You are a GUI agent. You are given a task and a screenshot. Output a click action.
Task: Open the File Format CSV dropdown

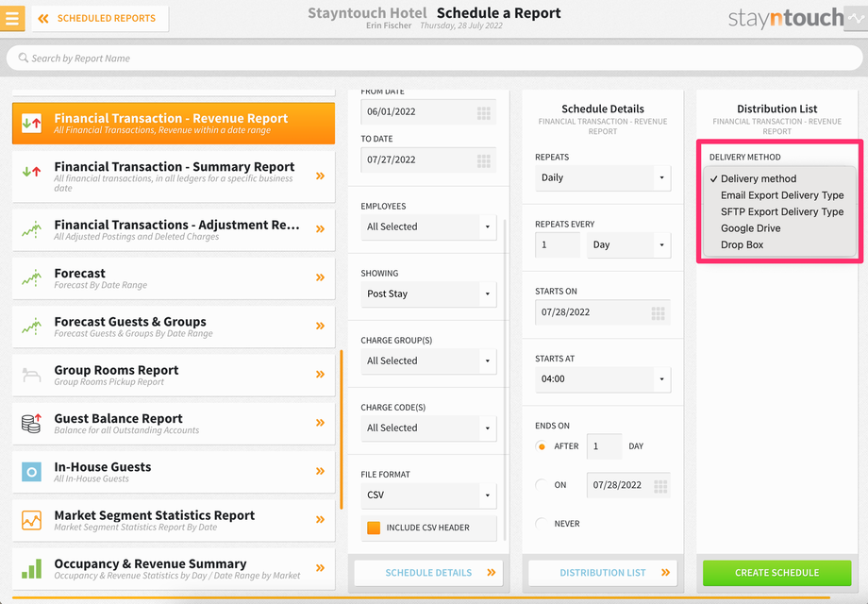pos(428,495)
